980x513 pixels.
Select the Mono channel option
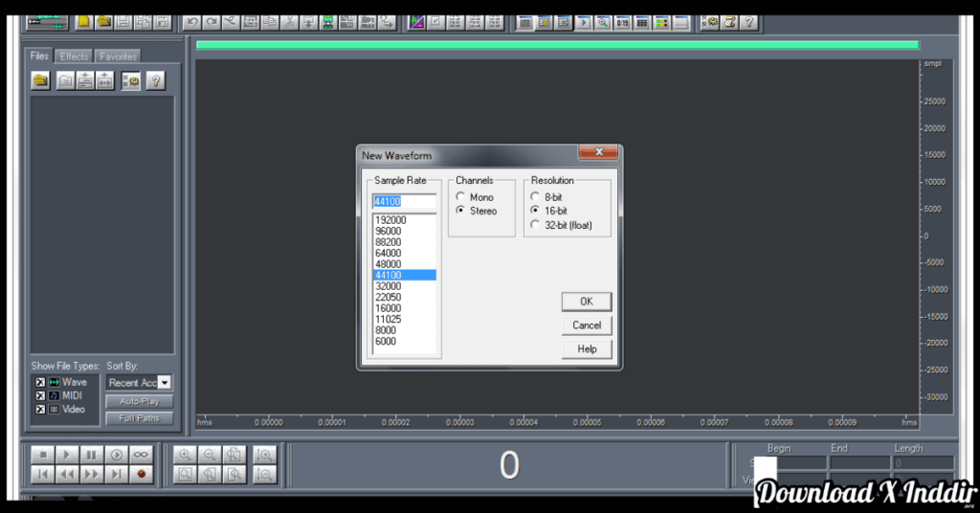click(461, 197)
